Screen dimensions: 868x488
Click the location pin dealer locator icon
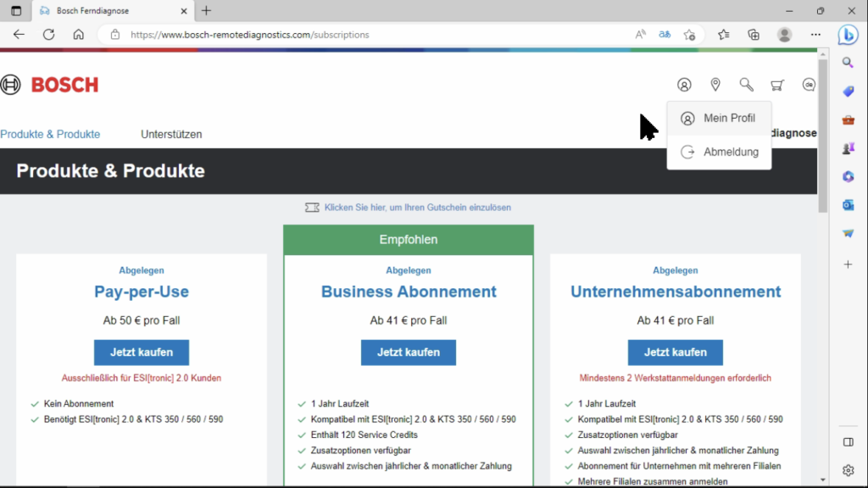715,85
